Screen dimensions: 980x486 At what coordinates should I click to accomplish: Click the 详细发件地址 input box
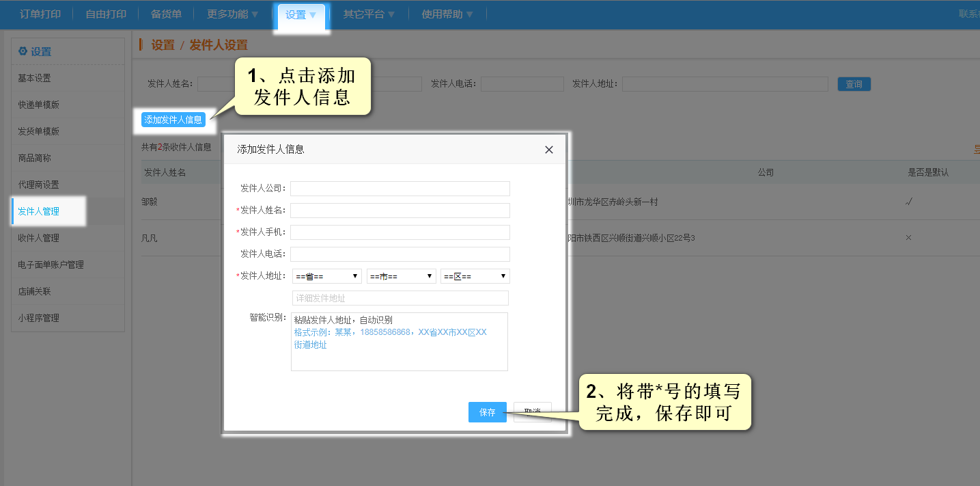tap(400, 298)
